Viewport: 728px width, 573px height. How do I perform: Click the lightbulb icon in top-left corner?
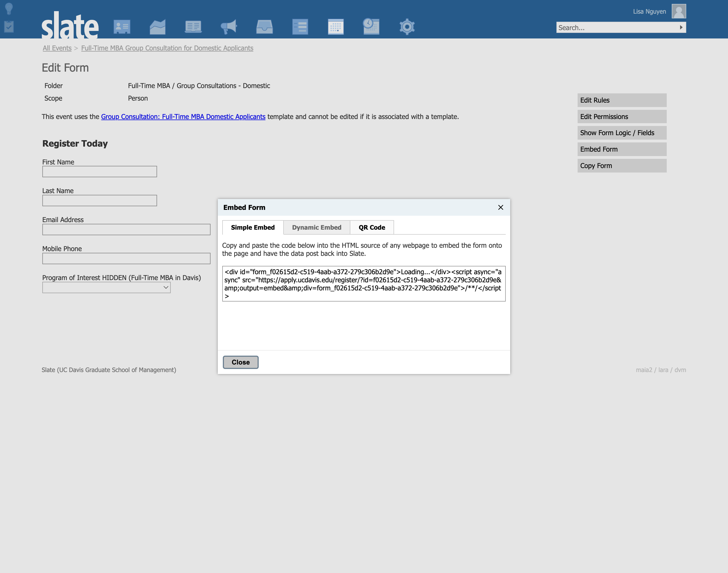(9, 9)
